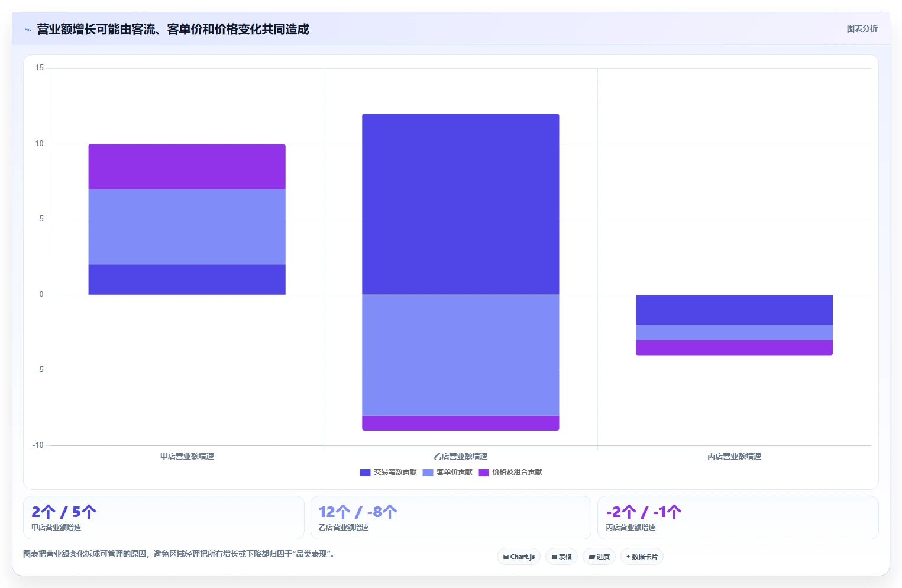Click the dark-blue bottom segment of 甲店 bar
This screenshot has height=588, width=902.
(187, 279)
